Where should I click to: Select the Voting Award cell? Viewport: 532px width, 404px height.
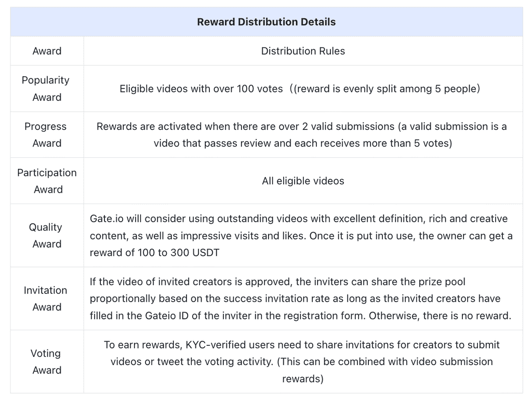46,361
